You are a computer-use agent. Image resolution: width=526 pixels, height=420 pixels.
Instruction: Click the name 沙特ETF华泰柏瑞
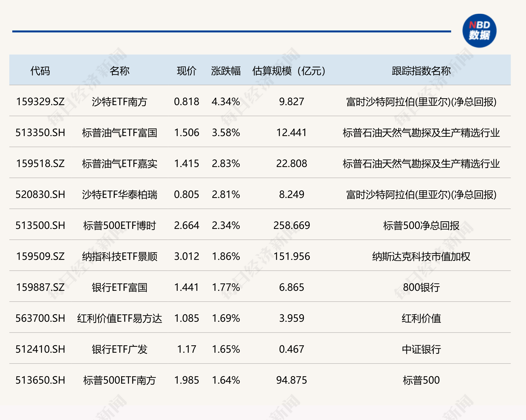(120, 195)
